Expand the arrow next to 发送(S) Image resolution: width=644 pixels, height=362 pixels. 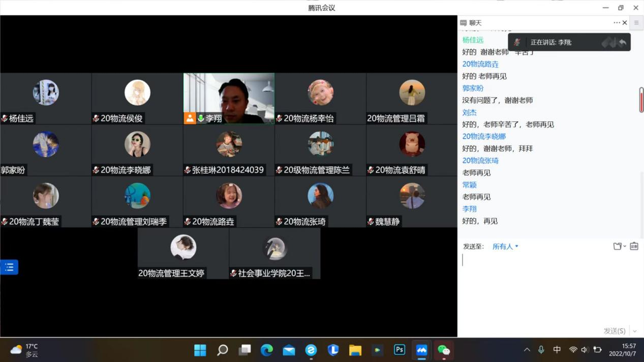pos(634,331)
